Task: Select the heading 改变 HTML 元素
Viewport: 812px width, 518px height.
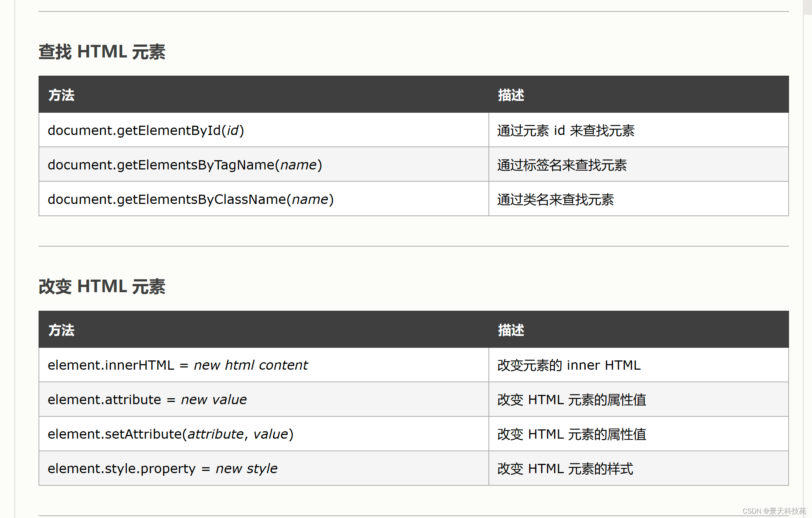Action: coord(102,287)
